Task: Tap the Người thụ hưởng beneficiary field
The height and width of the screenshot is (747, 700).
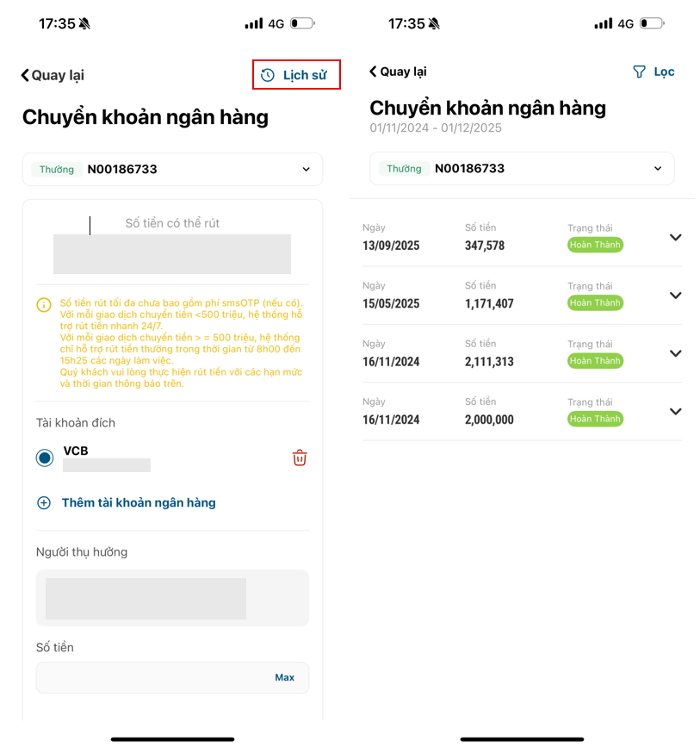Action: tap(172, 598)
